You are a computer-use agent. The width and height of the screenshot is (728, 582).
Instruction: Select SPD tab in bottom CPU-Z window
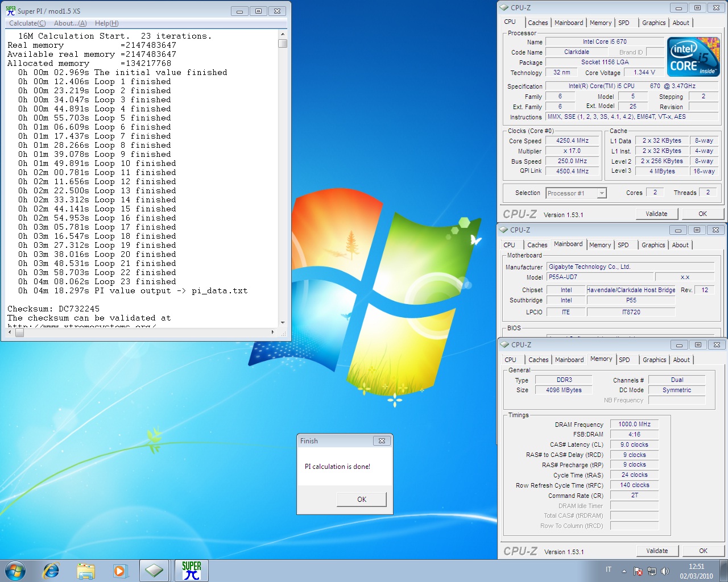coord(624,360)
